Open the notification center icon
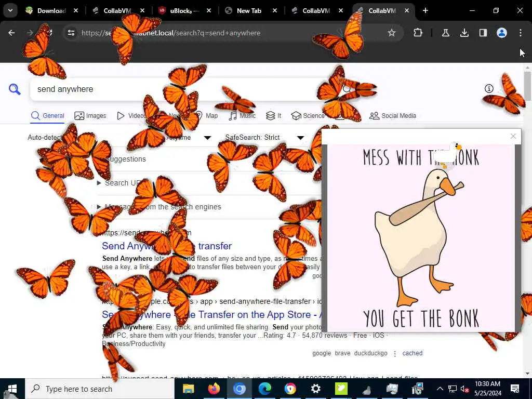Viewport: 532px width, 399px height. pos(515,389)
